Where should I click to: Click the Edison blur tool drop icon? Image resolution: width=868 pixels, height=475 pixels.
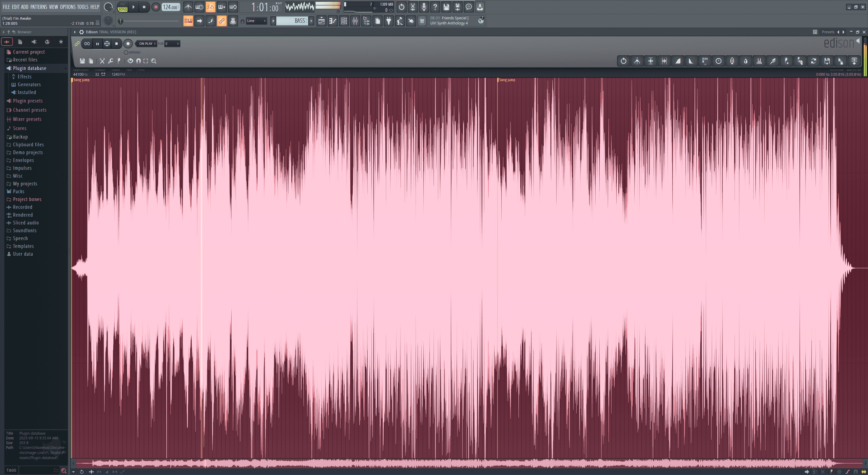point(746,61)
